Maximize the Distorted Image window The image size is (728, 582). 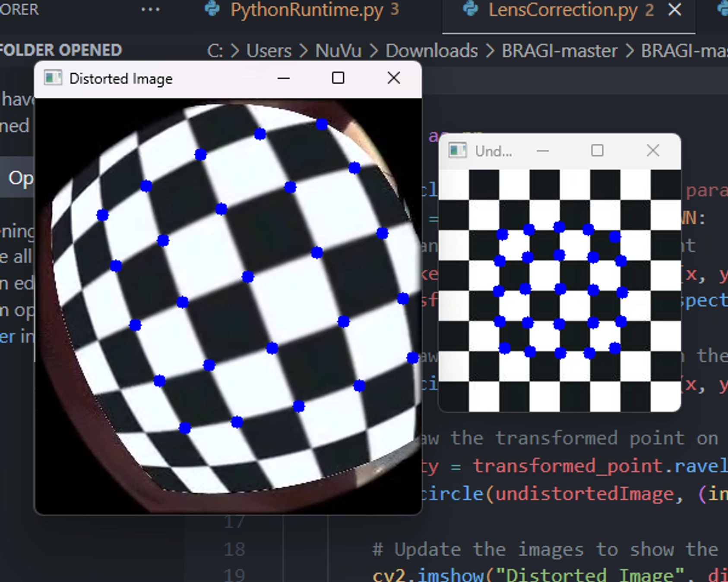[339, 78]
